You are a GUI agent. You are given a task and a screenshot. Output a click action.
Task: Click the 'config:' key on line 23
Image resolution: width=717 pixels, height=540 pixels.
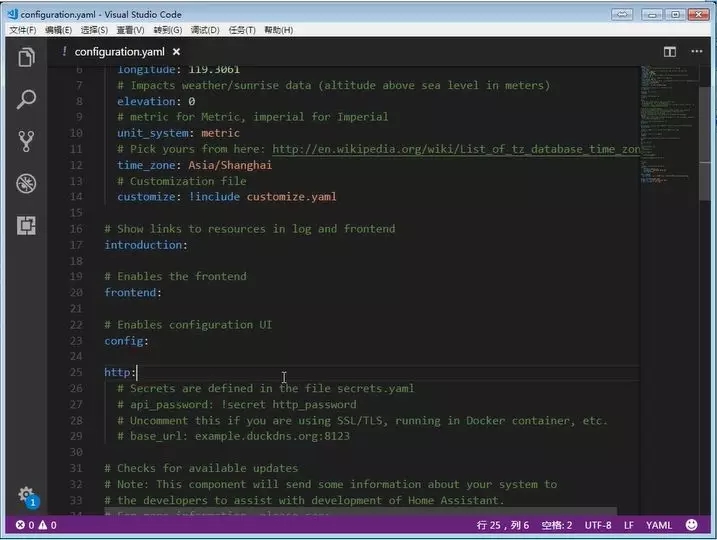click(126, 341)
